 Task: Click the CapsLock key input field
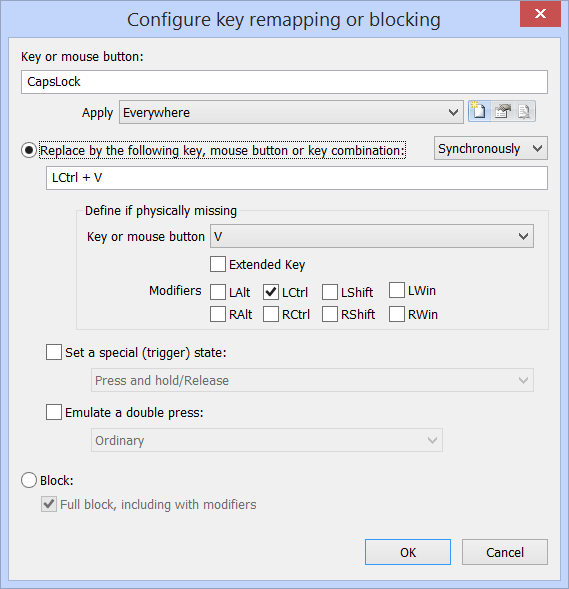(x=284, y=82)
